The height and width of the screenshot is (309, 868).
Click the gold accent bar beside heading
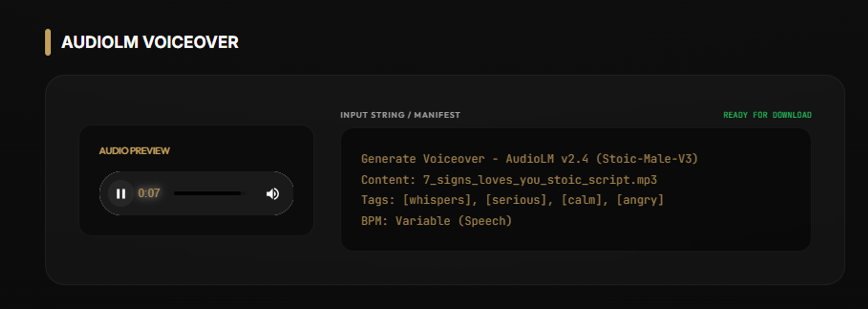pyautogui.click(x=48, y=42)
